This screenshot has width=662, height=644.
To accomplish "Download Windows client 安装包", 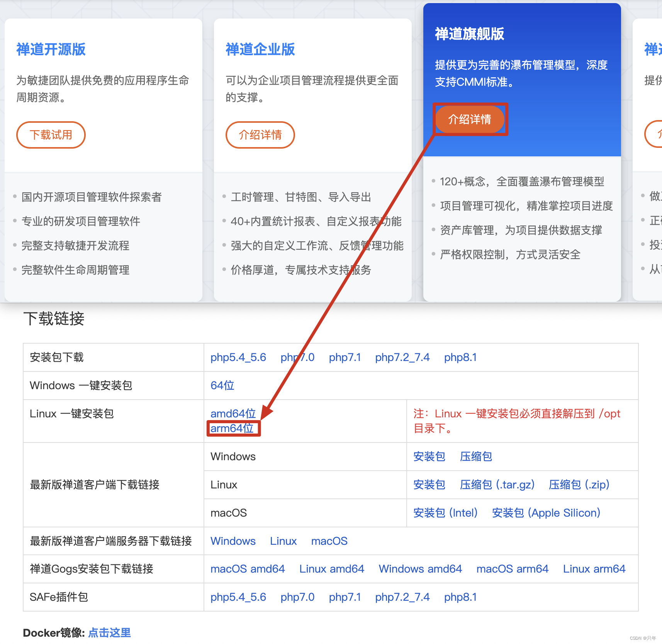I will 429,456.
